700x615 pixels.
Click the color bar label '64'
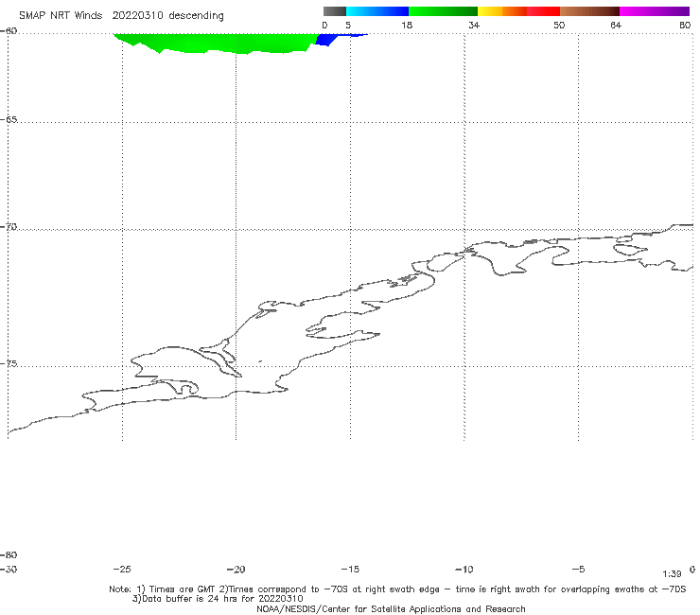click(616, 26)
